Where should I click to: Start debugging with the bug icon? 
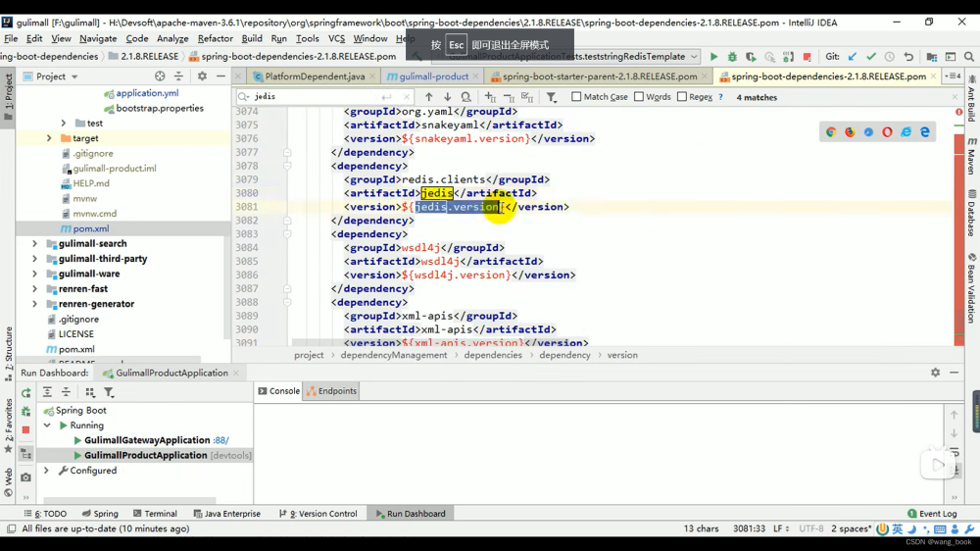[732, 57]
